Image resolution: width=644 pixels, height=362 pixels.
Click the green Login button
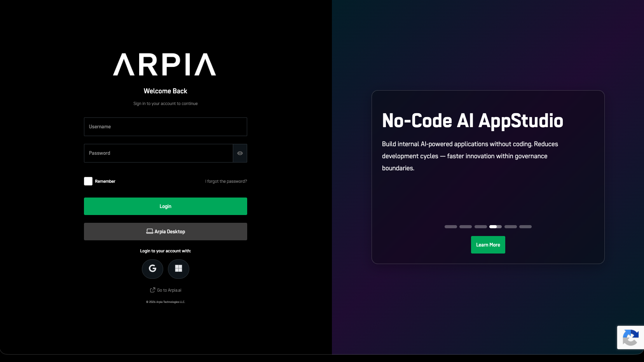tap(165, 206)
